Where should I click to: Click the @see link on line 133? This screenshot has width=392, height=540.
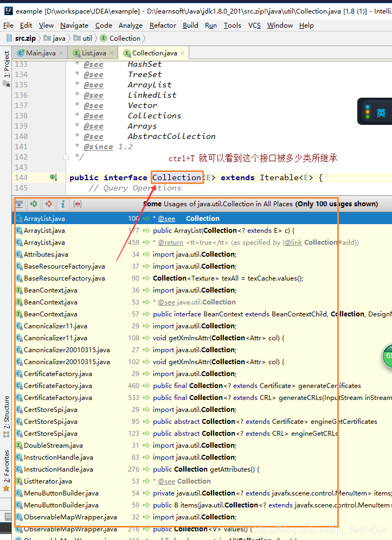(94, 65)
